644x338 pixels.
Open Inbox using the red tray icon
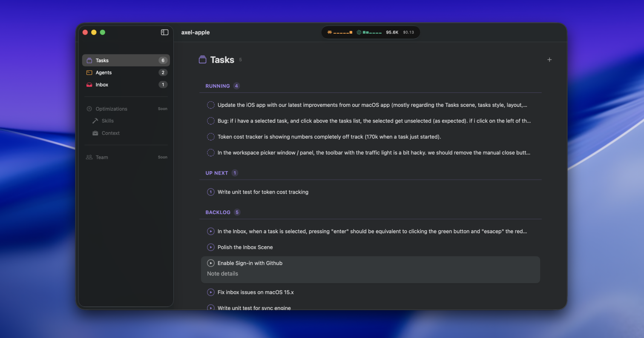89,85
